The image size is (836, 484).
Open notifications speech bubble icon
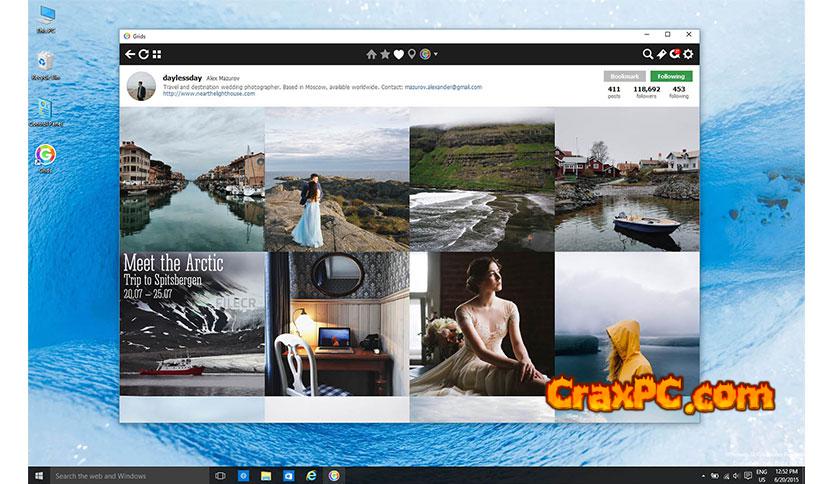[x=674, y=54]
